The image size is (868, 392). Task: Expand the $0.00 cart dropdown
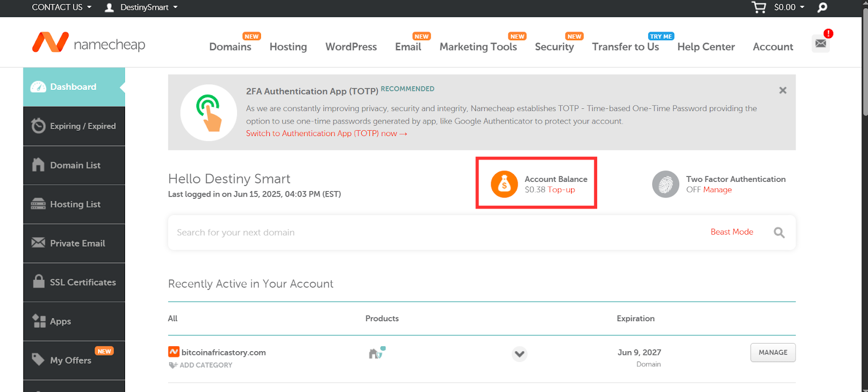[789, 7]
